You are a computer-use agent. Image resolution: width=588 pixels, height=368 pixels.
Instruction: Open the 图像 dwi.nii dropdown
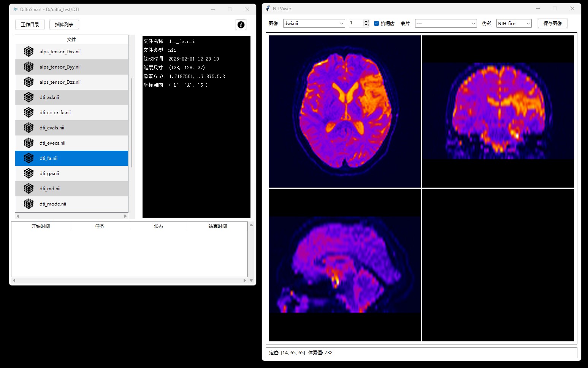coord(314,24)
